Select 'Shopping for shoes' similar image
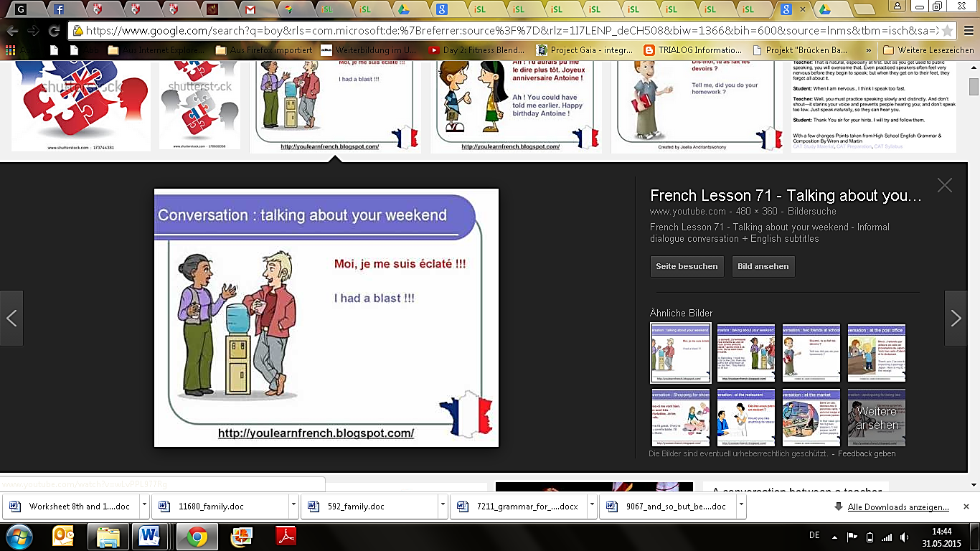Screen dimensions: 980x551 (680, 418)
